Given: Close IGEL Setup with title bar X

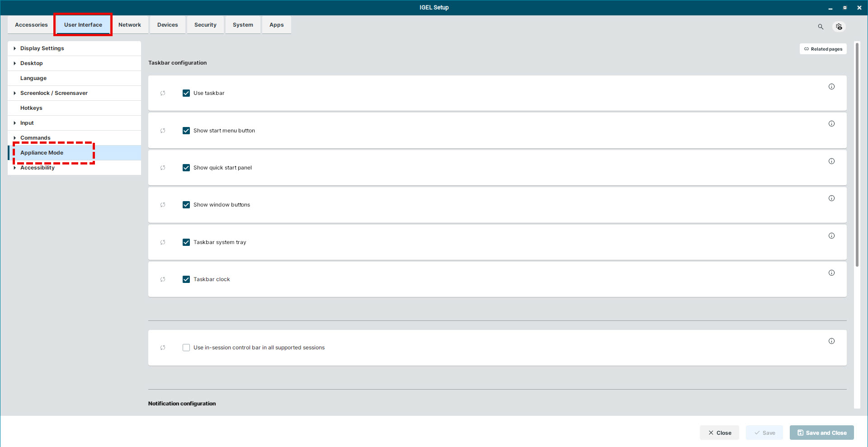Looking at the screenshot, I should (x=859, y=8).
